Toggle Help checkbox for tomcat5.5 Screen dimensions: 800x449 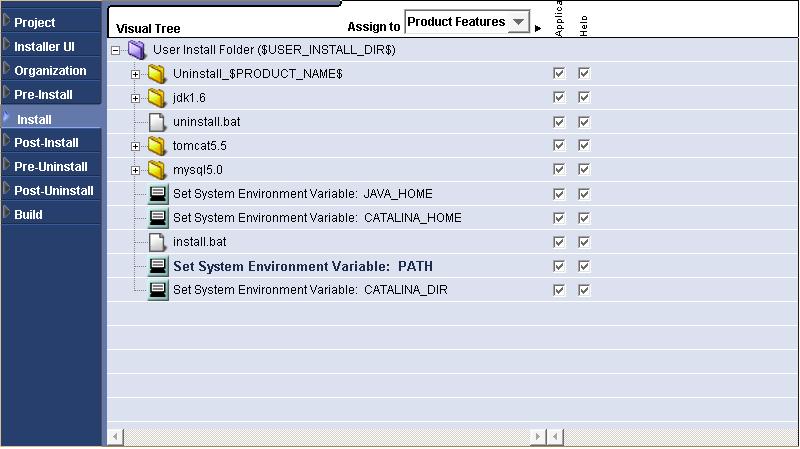point(584,145)
